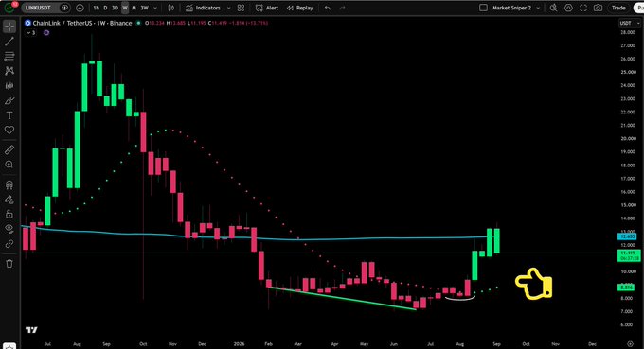644x349 pixels.
Task: Click the 28.000 price scale label
Action: click(x=628, y=32)
